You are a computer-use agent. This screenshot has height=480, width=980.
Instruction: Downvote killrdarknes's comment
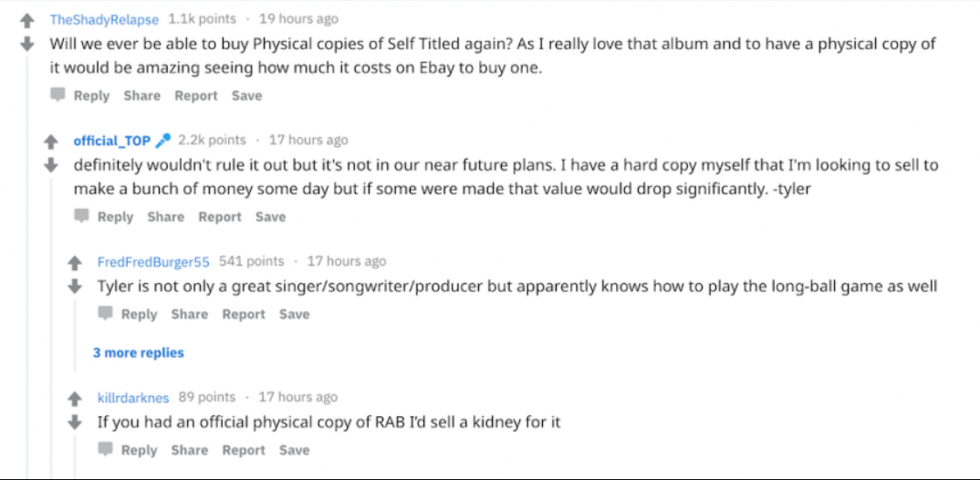[x=76, y=423]
